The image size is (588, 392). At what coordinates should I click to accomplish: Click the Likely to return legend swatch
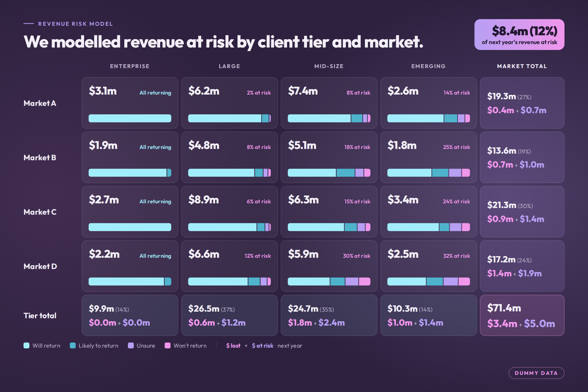coord(73,345)
